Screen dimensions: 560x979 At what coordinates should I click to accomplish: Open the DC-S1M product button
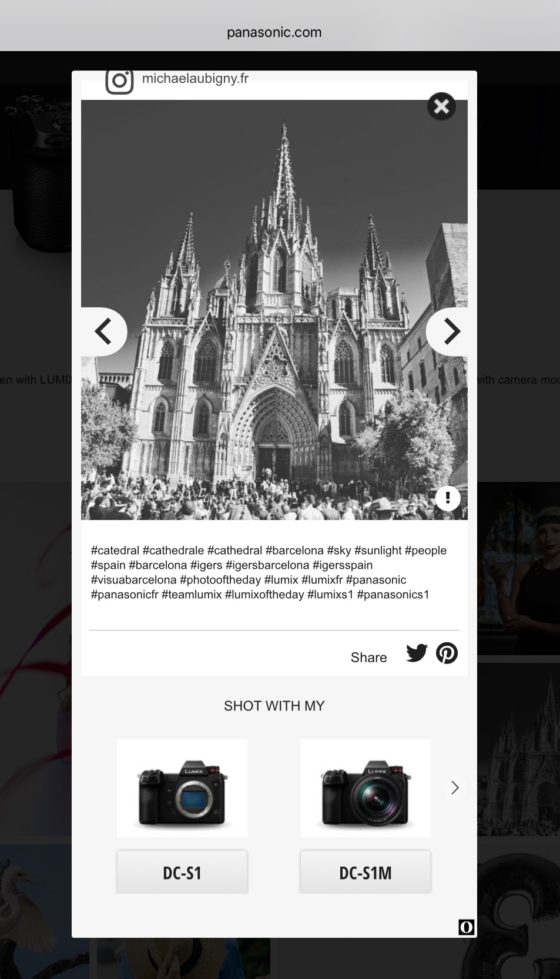pyautogui.click(x=365, y=872)
